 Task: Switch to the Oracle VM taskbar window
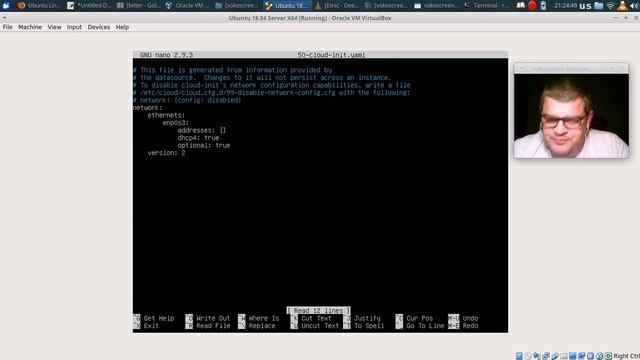tap(188, 5)
